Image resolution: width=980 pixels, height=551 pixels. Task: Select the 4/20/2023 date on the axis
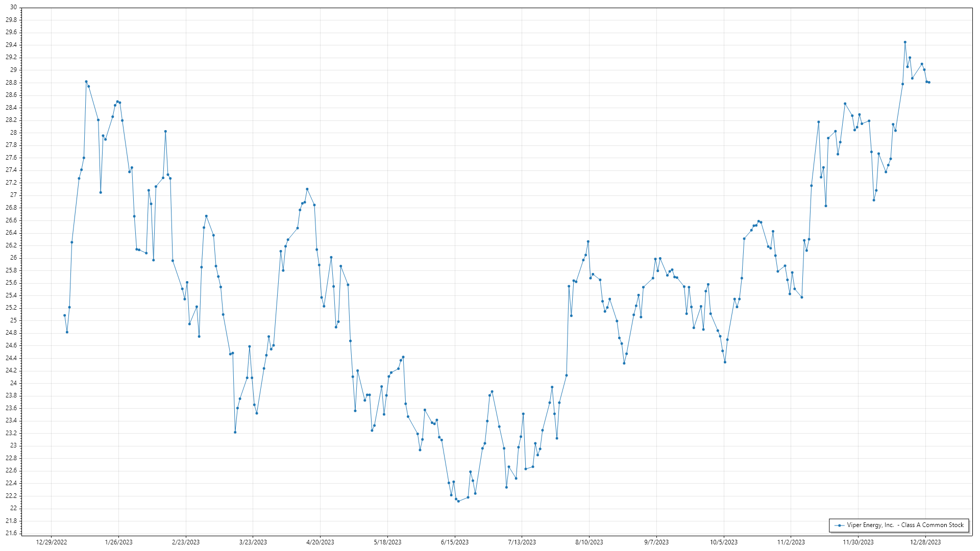[320, 542]
